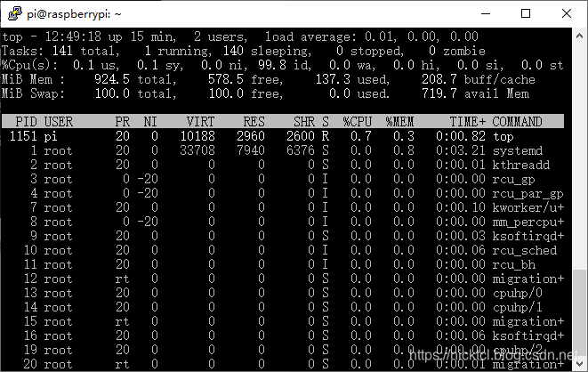588x372 pixels.
Task: Click the scrollbar down arrow
Action: pos(579,363)
